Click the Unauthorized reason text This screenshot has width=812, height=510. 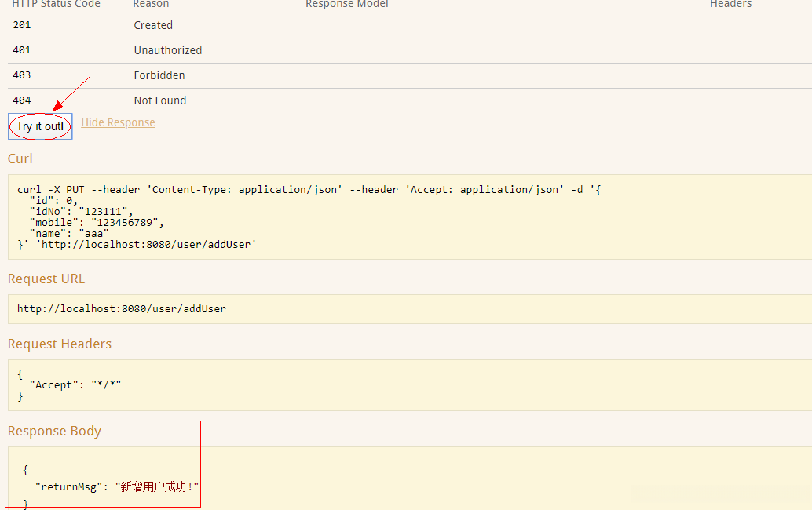[x=168, y=50]
